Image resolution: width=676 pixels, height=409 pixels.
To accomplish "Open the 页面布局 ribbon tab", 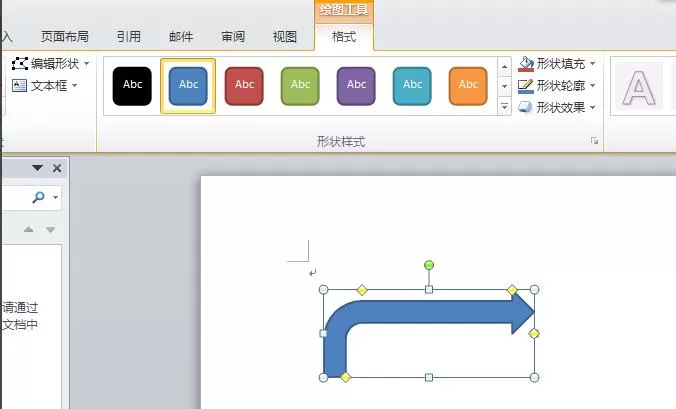I will pyautogui.click(x=65, y=37).
